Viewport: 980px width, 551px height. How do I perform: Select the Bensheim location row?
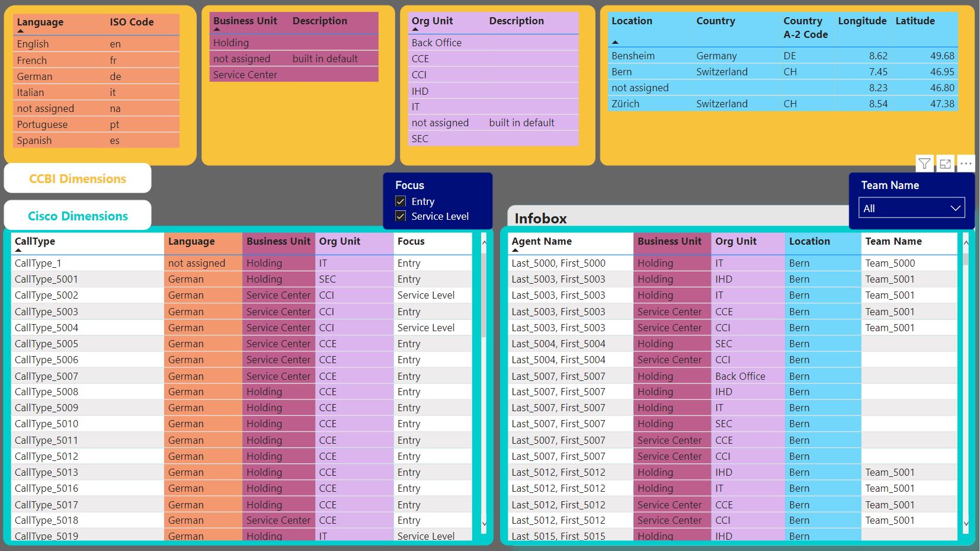tap(783, 56)
